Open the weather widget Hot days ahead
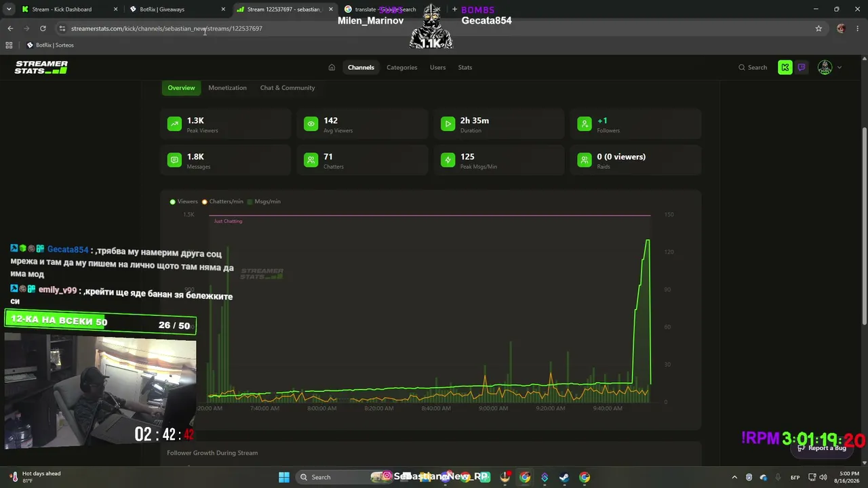This screenshot has height=488, width=868. (35, 477)
